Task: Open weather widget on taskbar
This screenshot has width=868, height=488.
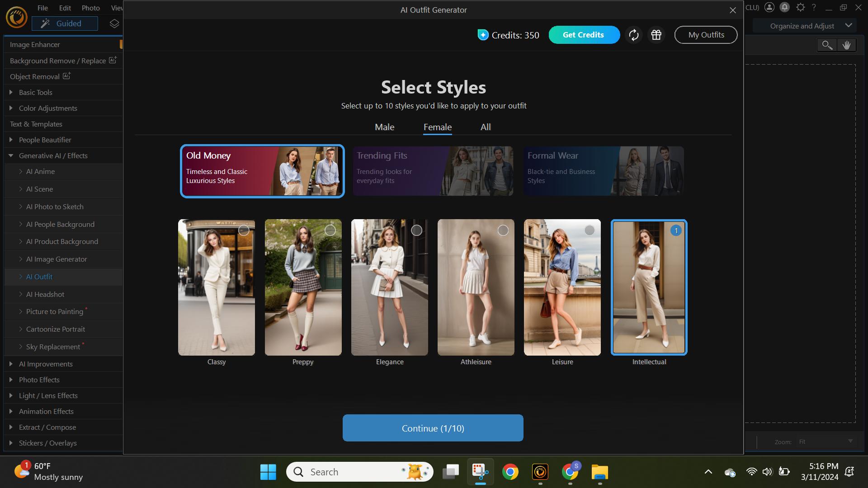Action: click(48, 472)
